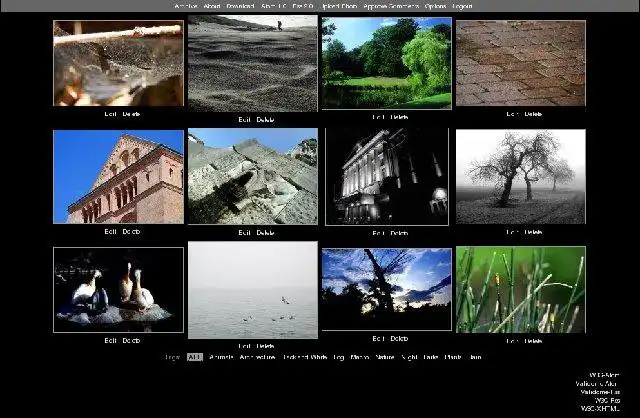Open the Upload Photo page
640x418 pixels.
click(339, 6)
